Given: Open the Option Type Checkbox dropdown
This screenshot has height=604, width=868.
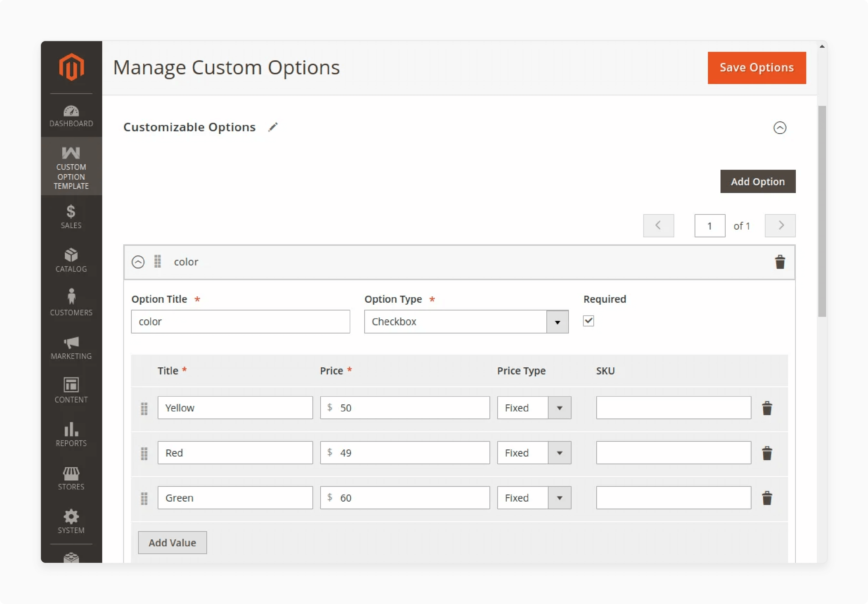Looking at the screenshot, I should [x=466, y=322].
